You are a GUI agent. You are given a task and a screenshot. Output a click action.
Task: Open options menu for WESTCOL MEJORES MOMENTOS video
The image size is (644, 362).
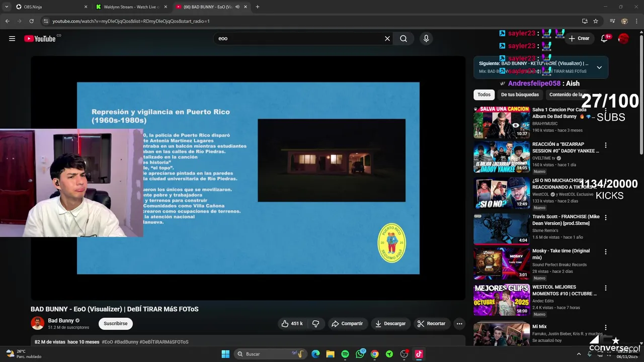[x=606, y=288]
